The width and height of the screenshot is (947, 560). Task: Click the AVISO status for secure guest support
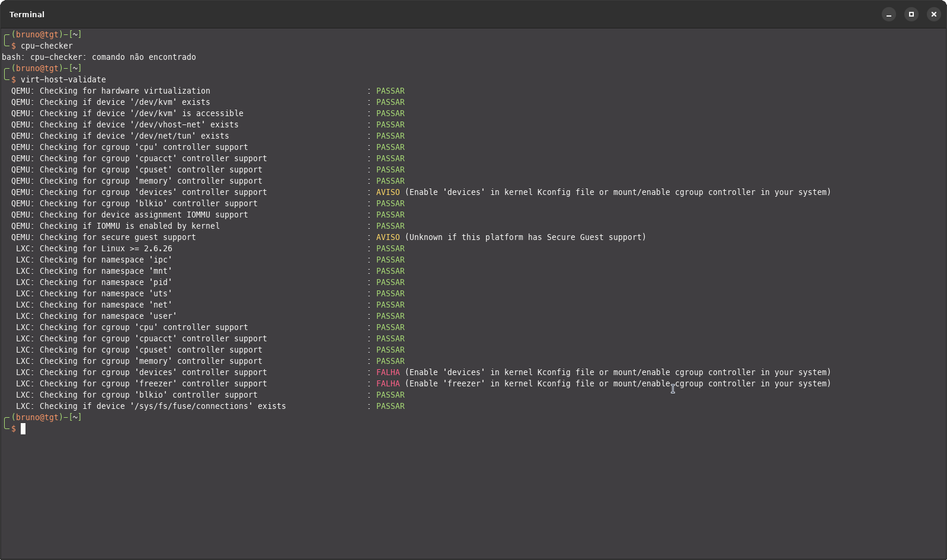click(388, 237)
